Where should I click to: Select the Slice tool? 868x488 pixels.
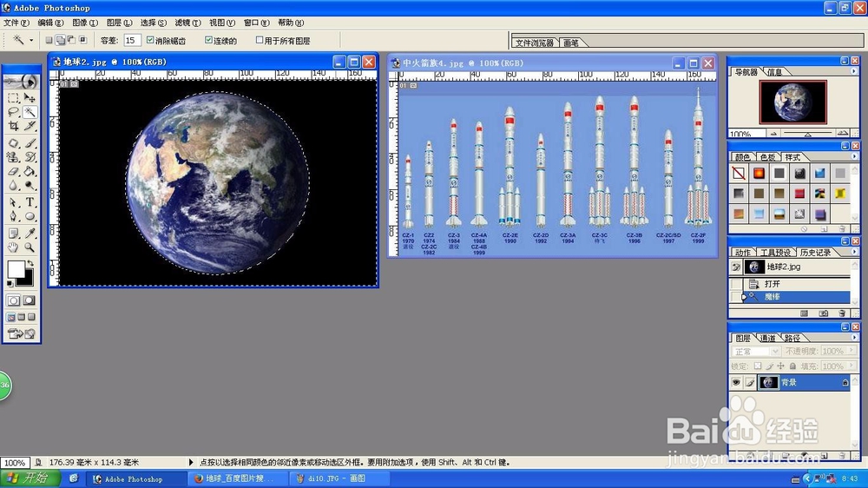pyautogui.click(x=30, y=126)
